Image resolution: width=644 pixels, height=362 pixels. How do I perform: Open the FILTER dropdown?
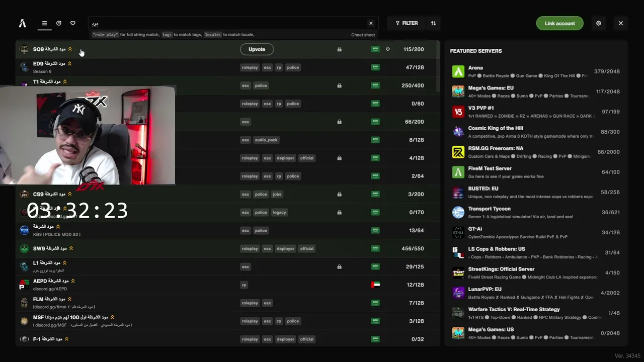tap(407, 23)
